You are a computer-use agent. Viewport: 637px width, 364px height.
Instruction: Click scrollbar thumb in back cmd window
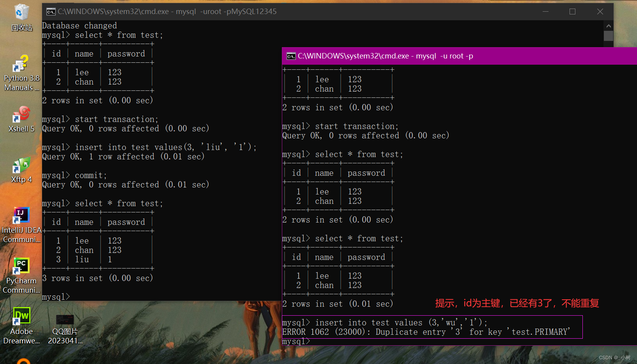(609, 36)
